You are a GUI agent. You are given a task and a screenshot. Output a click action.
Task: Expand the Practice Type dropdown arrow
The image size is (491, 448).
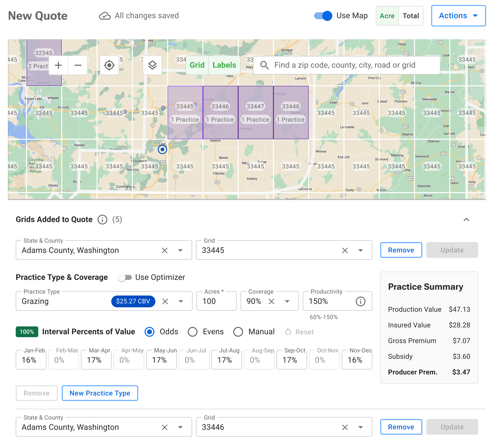[x=181, y=301]
